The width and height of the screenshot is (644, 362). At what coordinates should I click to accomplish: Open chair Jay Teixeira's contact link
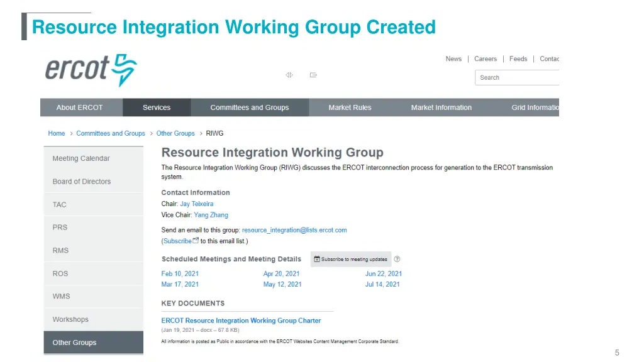(x=197, y=204)
